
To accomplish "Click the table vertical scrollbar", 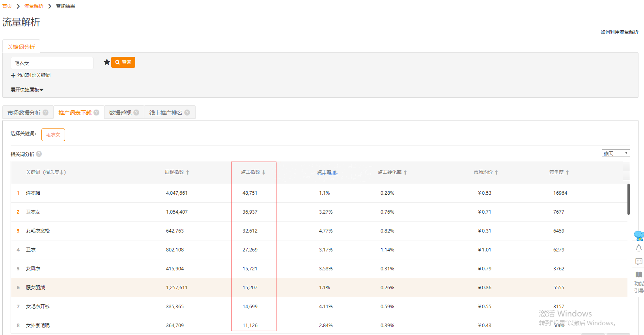I will click(629, 199).
